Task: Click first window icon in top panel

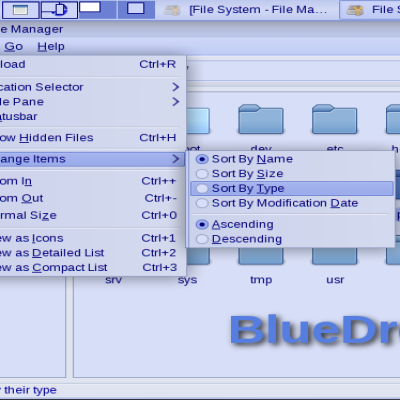Action: coord(20,10)
